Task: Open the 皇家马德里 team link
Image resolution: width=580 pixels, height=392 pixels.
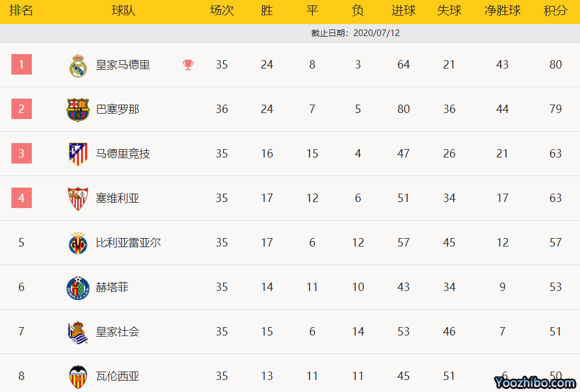Action: coord(123,65)
